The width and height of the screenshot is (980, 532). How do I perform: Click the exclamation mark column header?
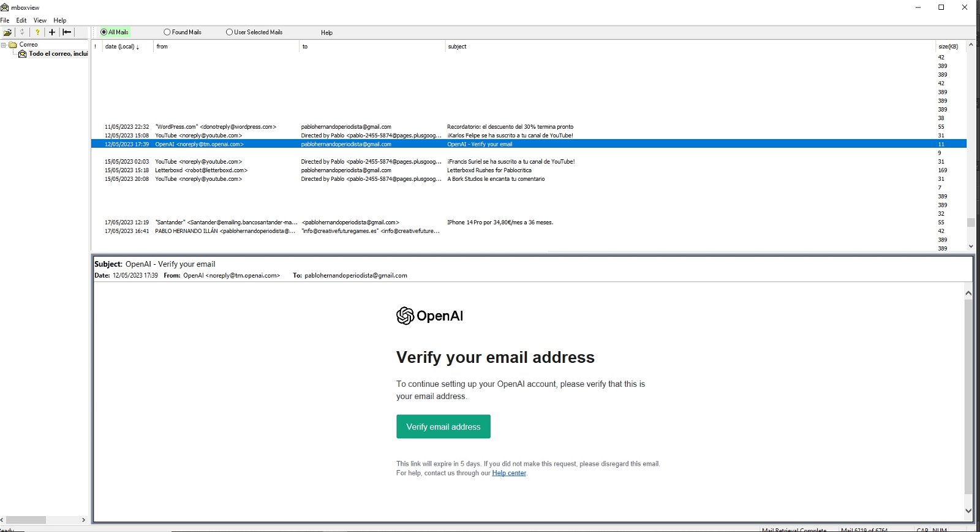coord(96,47)
